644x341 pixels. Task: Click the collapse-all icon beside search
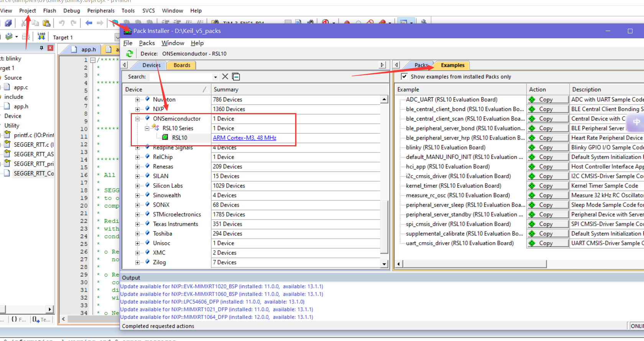(x=236, y=77)
